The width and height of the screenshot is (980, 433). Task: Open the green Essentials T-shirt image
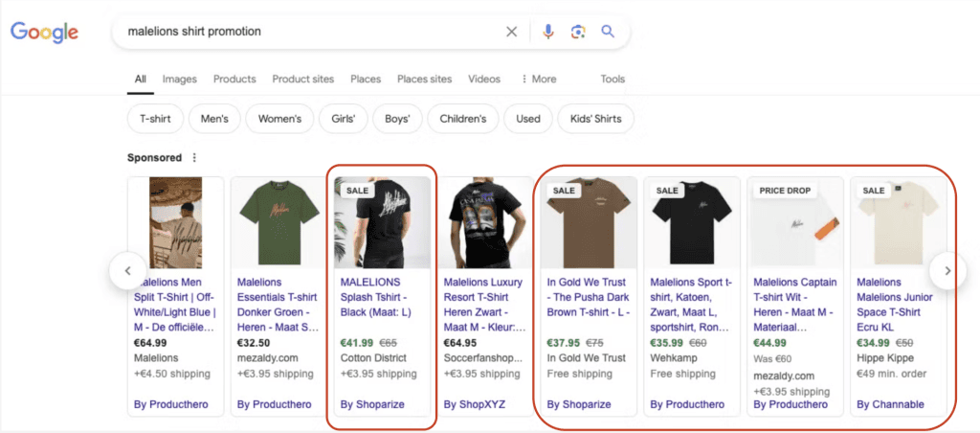(x=278, y=223)
